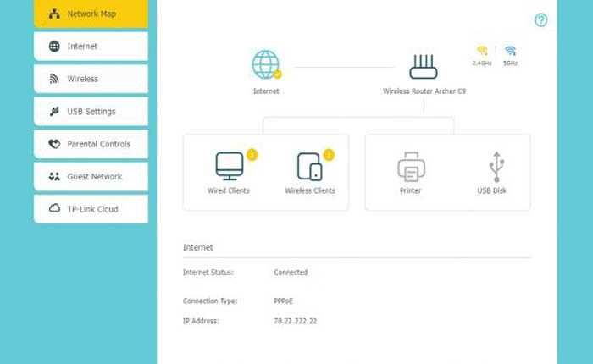This screenshot has height=364, width=593.
Task: Click the USB Disk icon
Action: pos(496,166)
